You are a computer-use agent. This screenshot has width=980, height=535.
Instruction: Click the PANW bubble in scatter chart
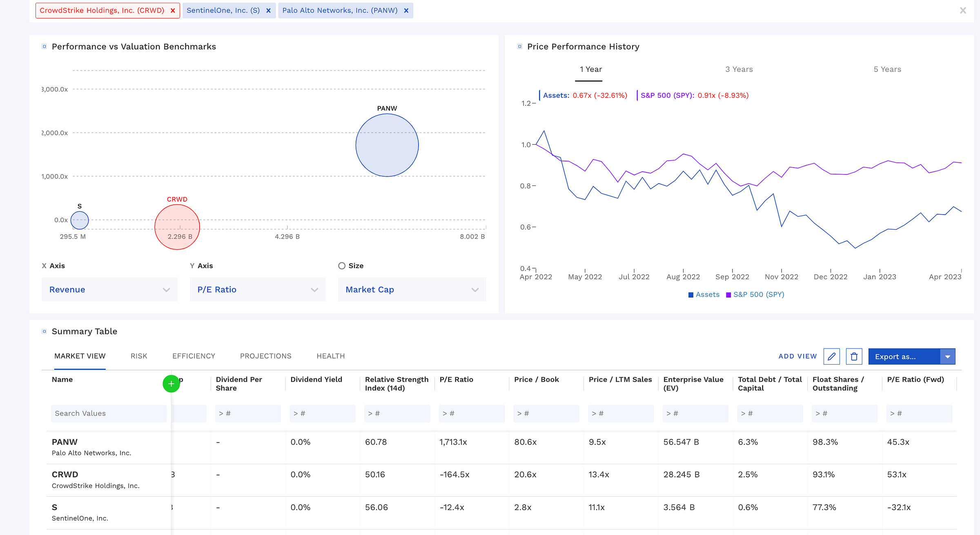(x=387, y=145)
